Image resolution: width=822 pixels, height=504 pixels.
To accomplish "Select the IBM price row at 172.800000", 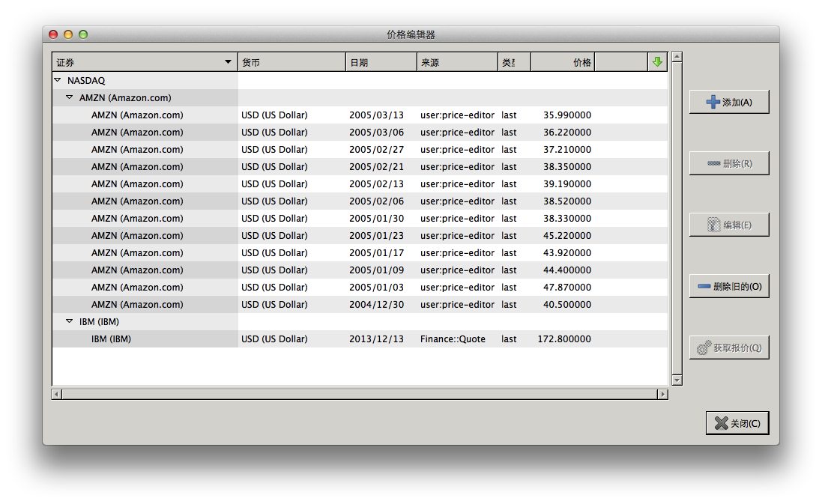I will point(360,339).
